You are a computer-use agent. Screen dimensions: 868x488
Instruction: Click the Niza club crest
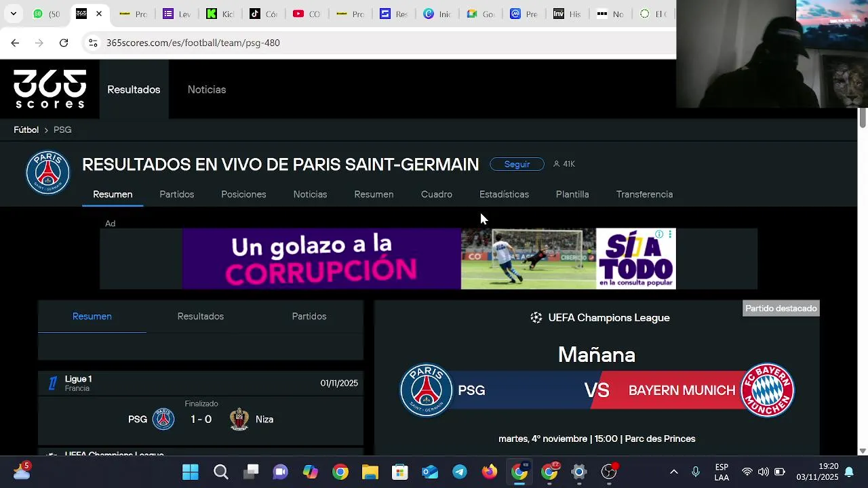tap(239, 420)
